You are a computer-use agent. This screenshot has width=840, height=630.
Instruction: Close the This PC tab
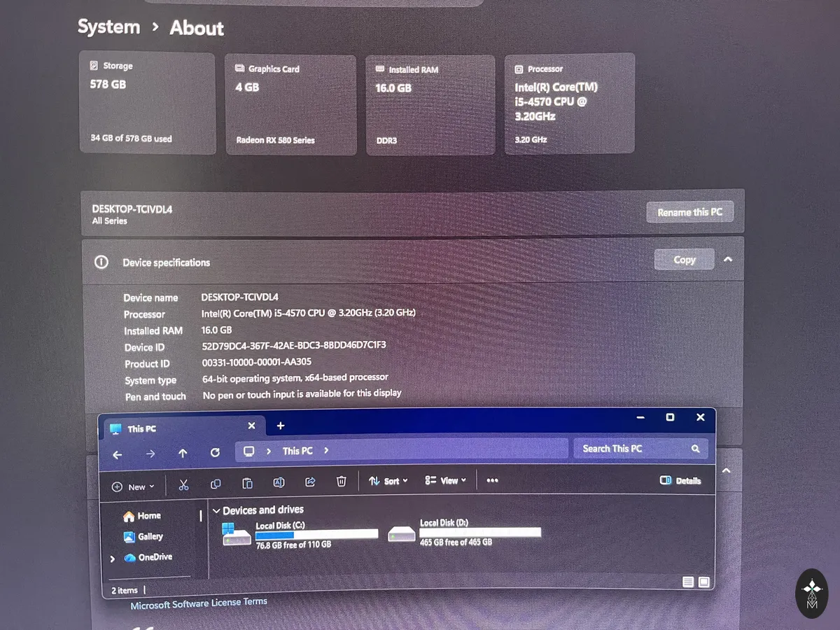(251, 426)
